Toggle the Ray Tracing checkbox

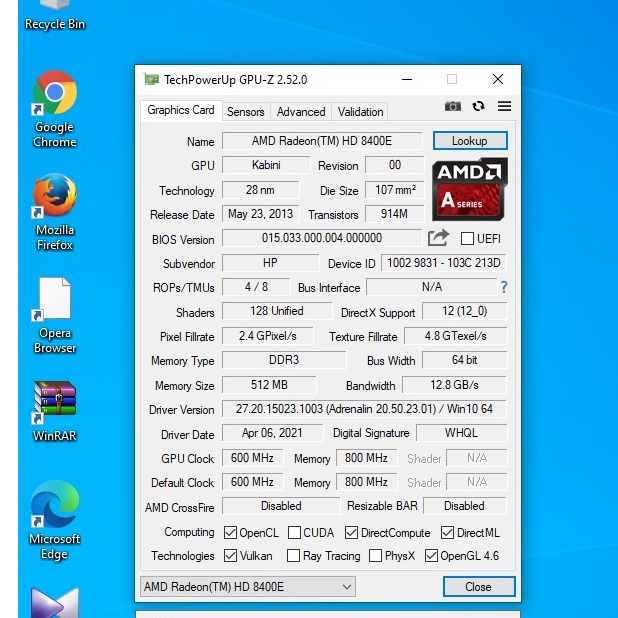(x=293, y=556)
